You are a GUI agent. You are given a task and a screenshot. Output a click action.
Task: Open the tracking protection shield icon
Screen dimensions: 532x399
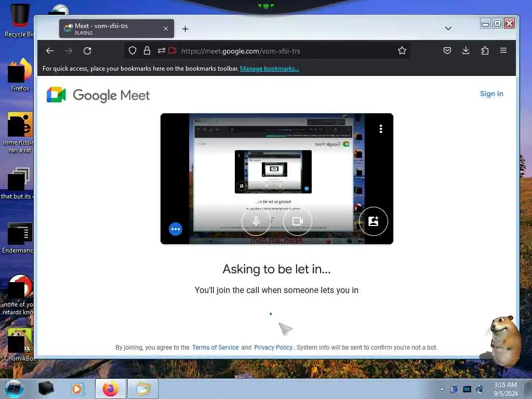(x=132, y=51)
